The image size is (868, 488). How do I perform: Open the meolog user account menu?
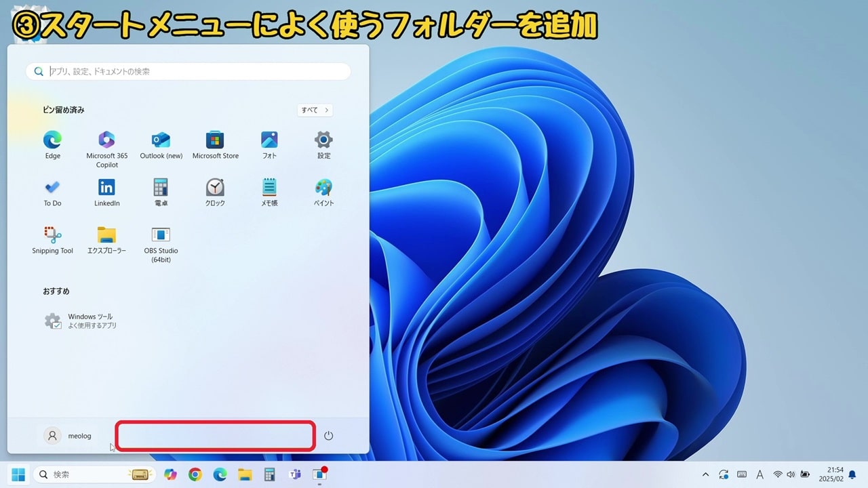pos(67,436)
